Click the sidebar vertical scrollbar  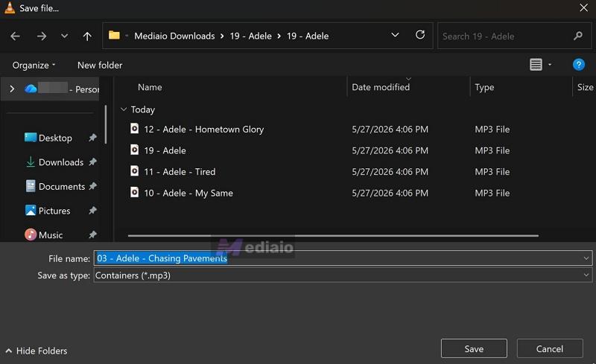tap(105, 124)
